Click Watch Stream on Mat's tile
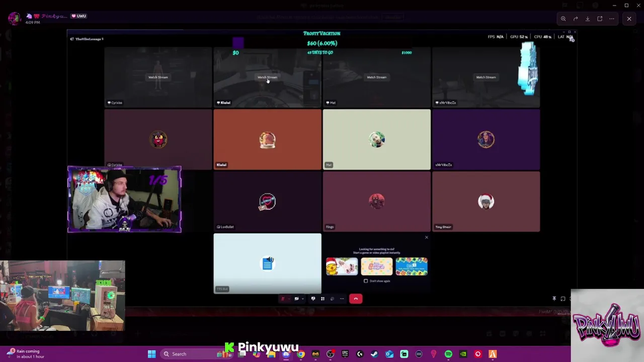This screenshot has width=644, height=362. point(376,77)
